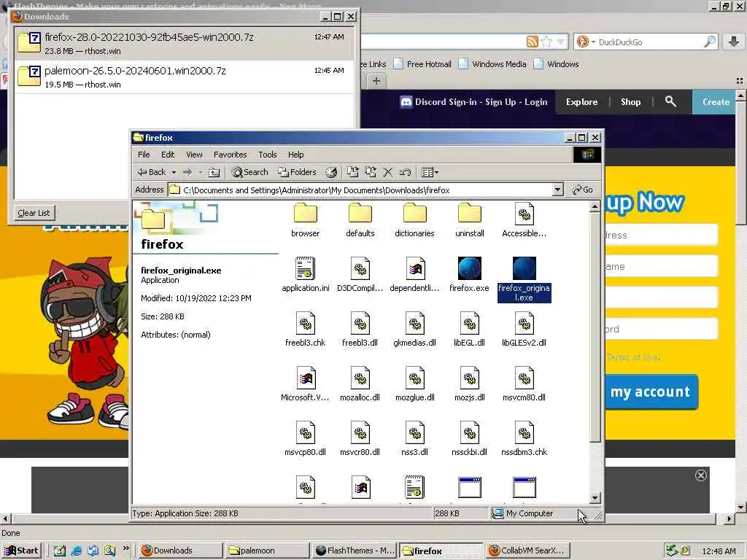Click the Undo toolbar icon
Viewport: 747px width, 560px height.
coord(405,172)
